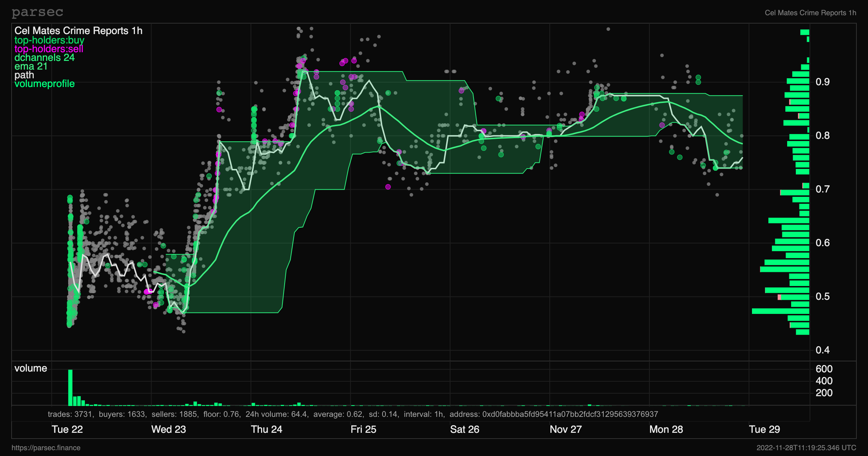Click the parsec logo

[37, 12]
